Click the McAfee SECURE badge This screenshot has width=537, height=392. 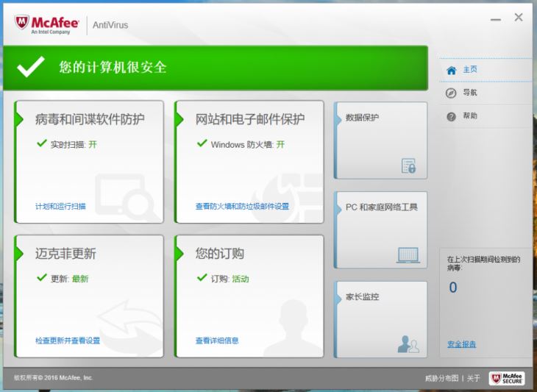(x=507, y=378)
